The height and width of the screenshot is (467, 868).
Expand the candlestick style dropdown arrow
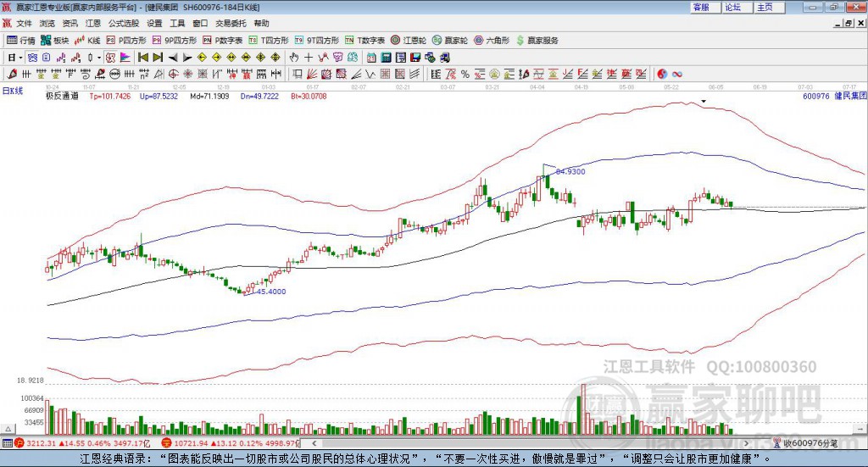click(98, 58)
